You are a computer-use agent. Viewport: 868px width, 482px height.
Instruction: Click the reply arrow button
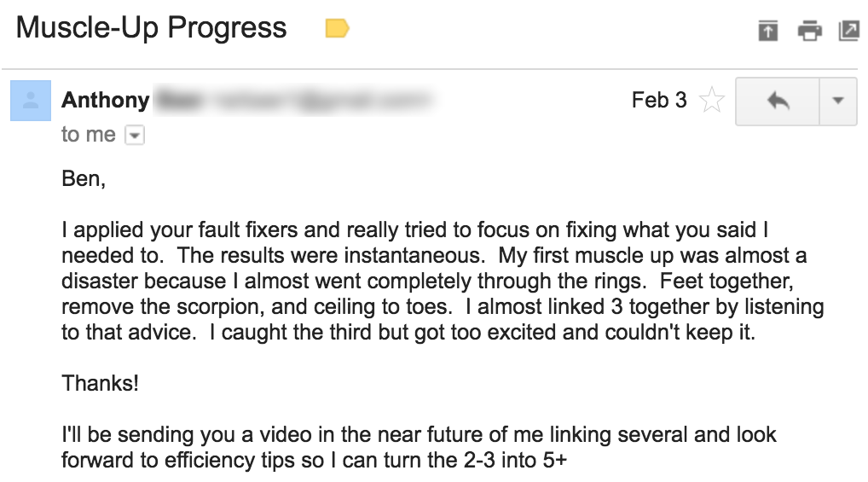tap(778, 102)
